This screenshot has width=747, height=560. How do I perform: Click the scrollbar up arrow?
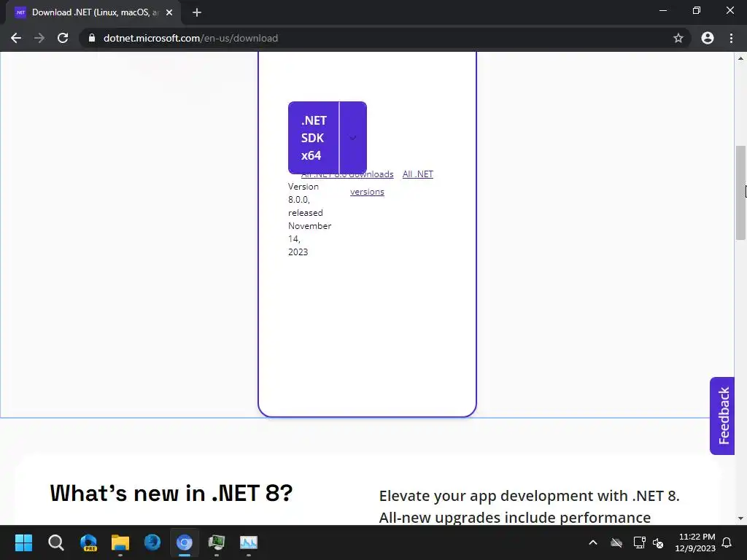[x=740, y=58]
